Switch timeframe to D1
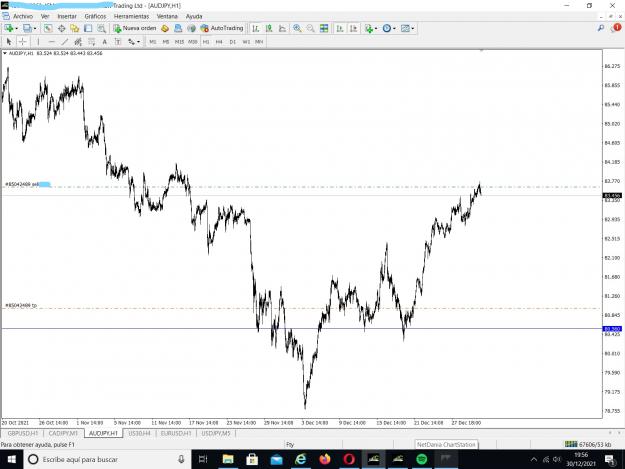The image size is (625, 469). (233, 42)
